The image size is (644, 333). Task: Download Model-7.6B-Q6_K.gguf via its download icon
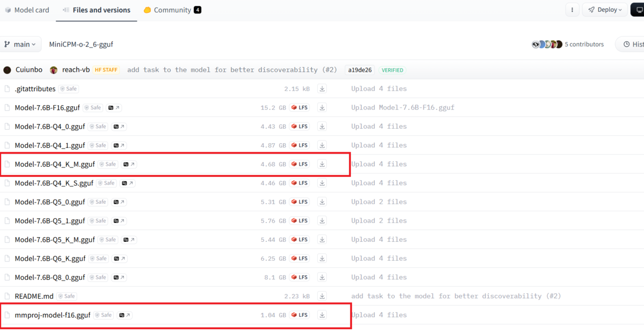coord(322,258)
